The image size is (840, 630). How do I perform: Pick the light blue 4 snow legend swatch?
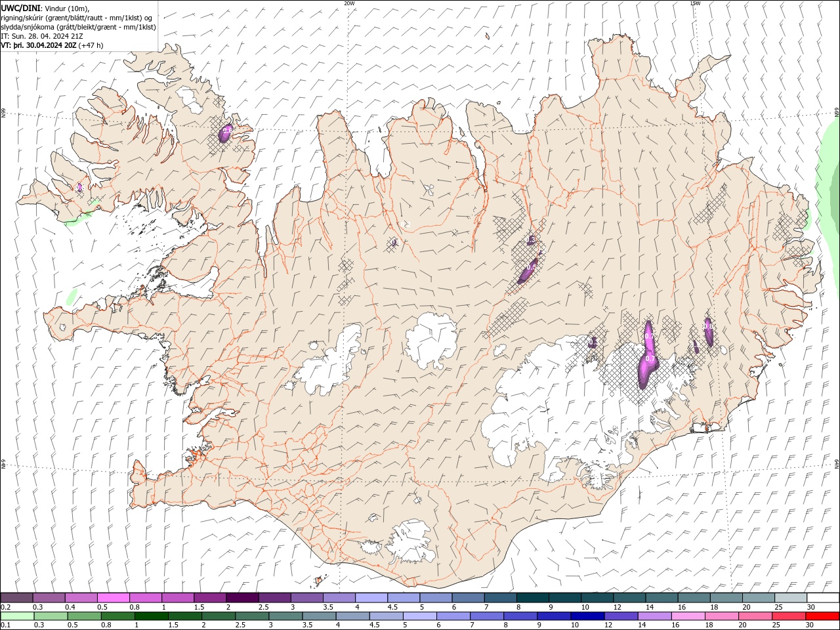click(x=371, y=597)
